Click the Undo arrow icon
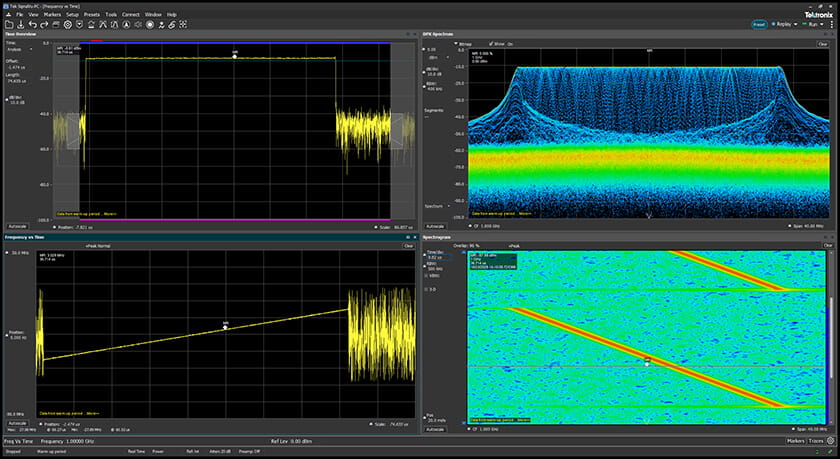The height and width of the screenshot is (459, 840). coord(33,25)
